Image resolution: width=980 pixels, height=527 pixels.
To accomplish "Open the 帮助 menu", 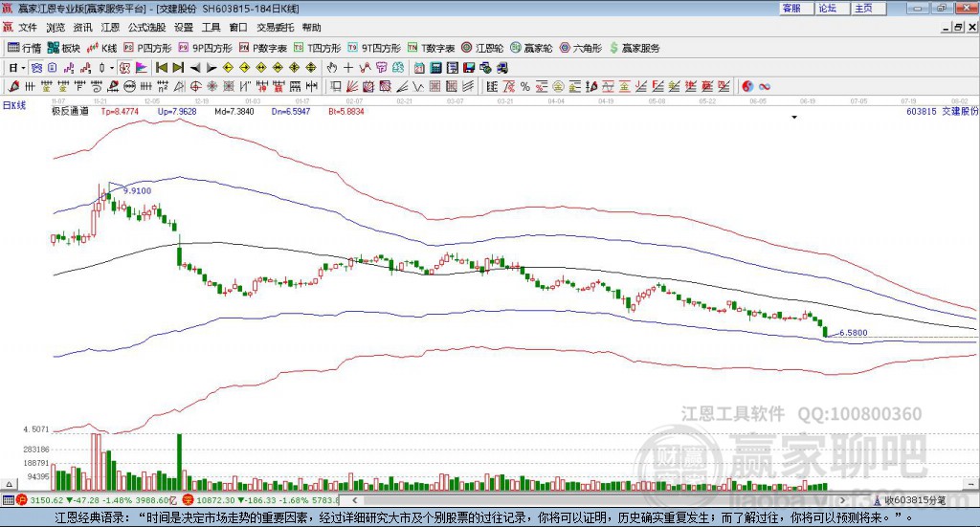I will [x=311, y=28].
